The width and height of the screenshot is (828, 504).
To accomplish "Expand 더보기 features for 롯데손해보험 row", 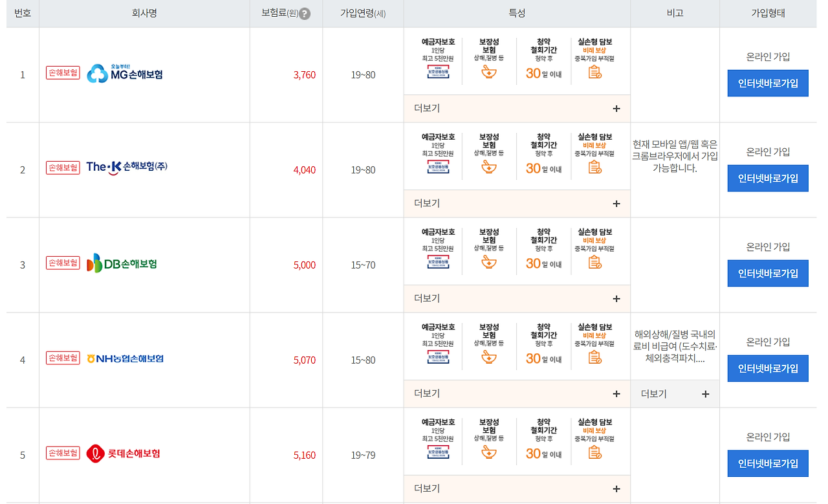I will pyautogui.click(x=517, y=489).
